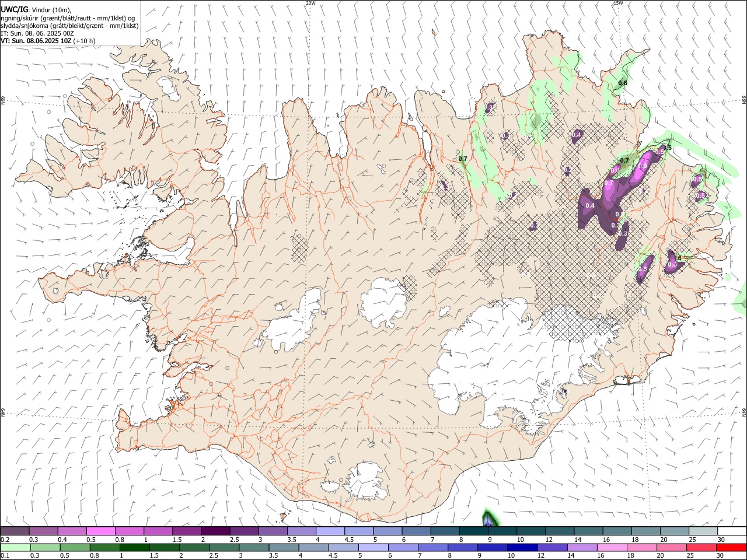This screenshot has height=560, width=747.
Task: Click the 'IT: Sun. 08. 06. 2025 00Z' line
Action: coord(37,33)
